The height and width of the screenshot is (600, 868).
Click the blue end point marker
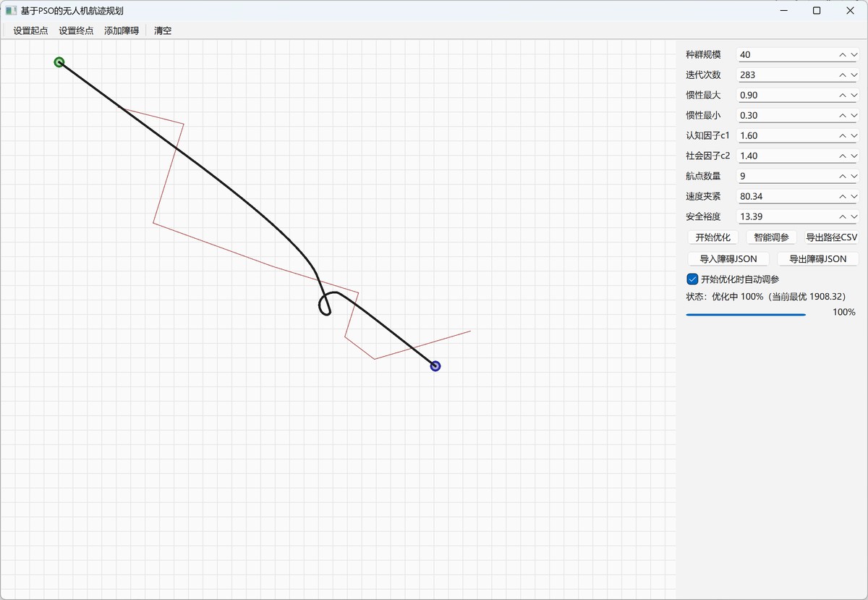435,366
